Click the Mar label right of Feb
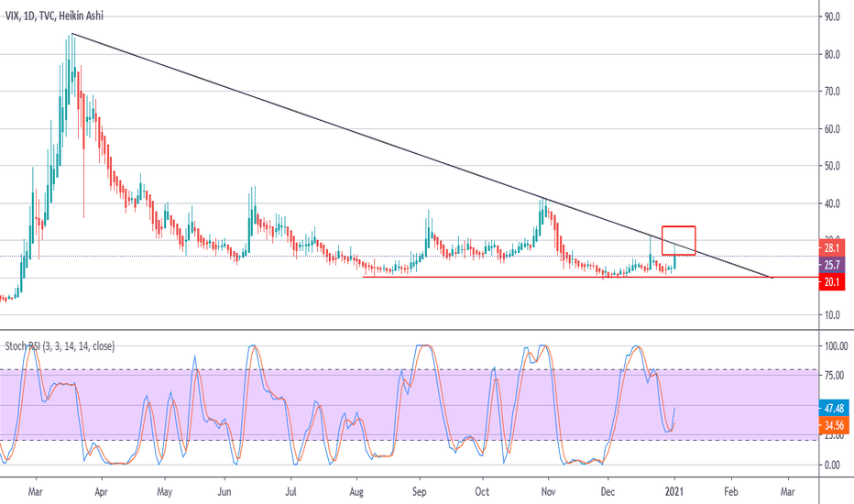 [787, 491]
